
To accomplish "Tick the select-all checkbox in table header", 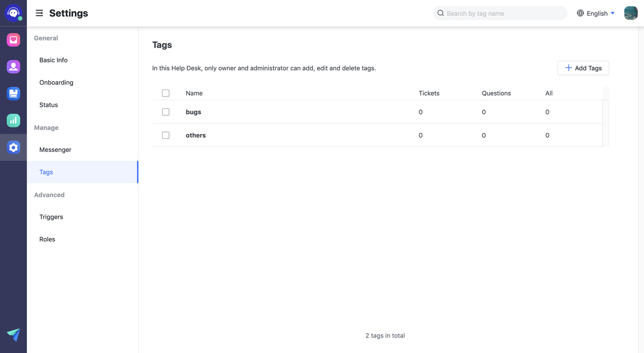I will tap(165, 93).
